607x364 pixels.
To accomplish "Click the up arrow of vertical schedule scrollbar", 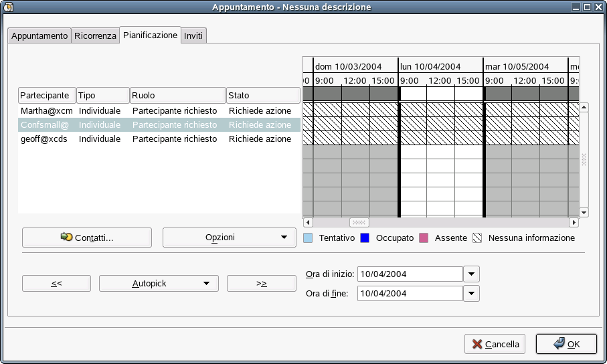I will coord(584,107).
